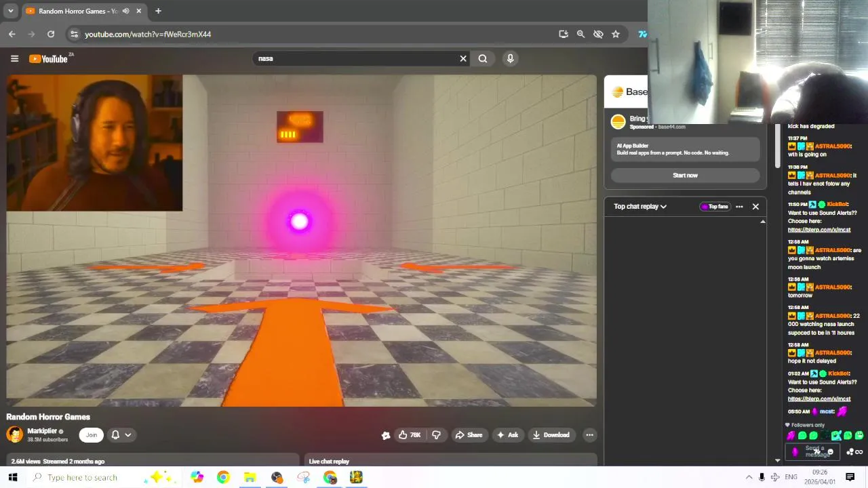Go to YouTube home via logo
The width and height of the screenshot is (868, 488).
click(48, 59)
